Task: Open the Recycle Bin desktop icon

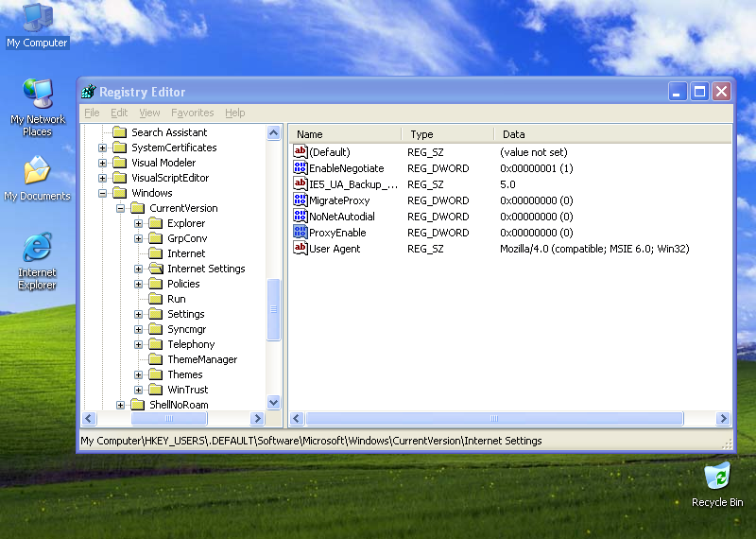Action: tap(717, 484)
